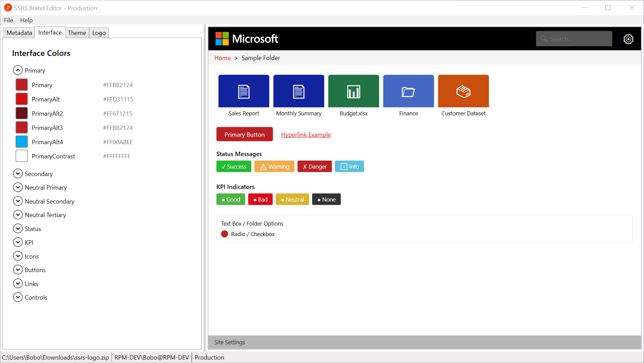Open the settings gear in header
This screenshot has height=363, width=644.
[628, 39]
